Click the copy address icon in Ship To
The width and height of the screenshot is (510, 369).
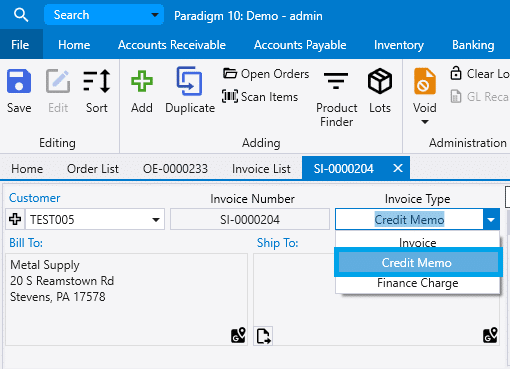point(263,336)
